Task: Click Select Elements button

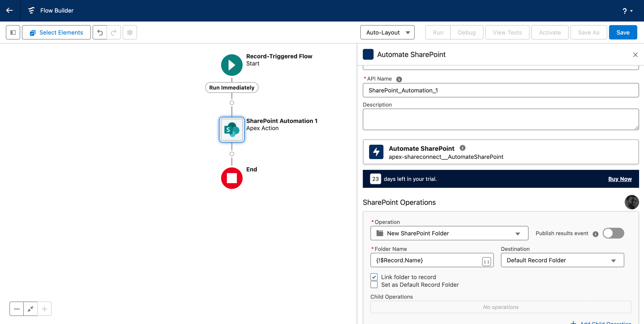Action: [56, 32]
